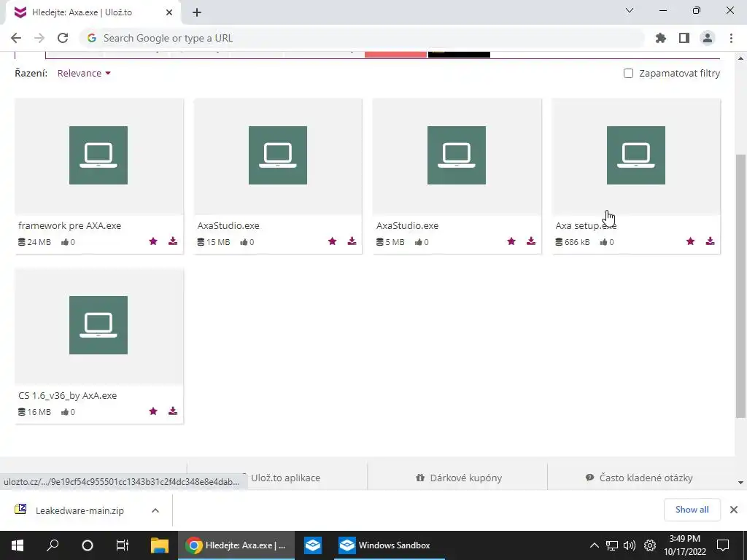The image size is (747, 560).
Task: Download the 5 MB AxaStudio.exe file
Action: 531,241
